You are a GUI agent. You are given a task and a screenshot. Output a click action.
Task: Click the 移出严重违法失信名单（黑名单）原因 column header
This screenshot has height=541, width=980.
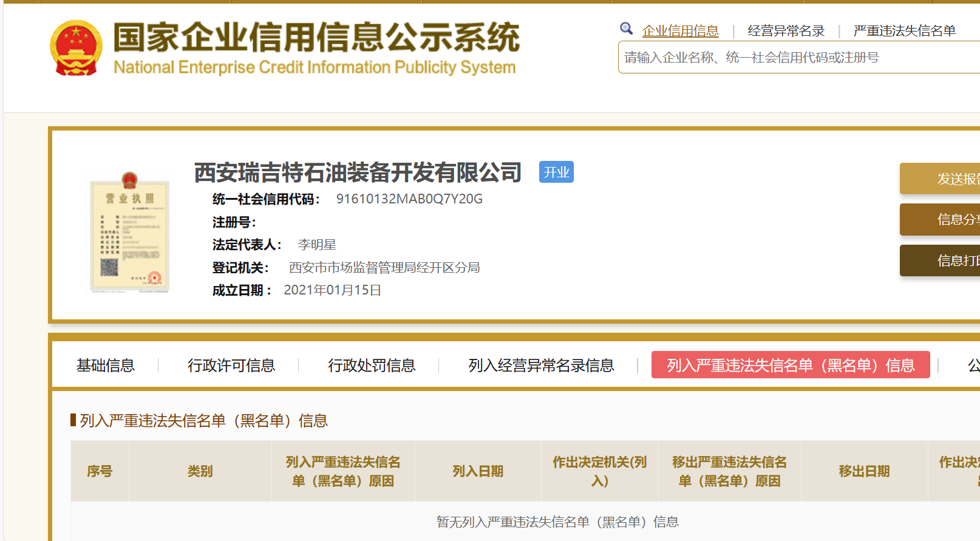pos(729,471)
